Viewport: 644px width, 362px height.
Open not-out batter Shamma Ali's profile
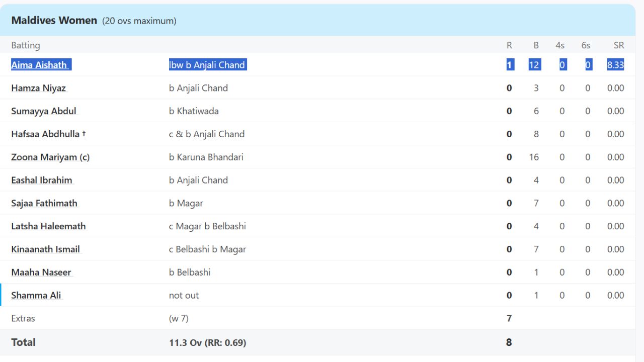(36, 296)
